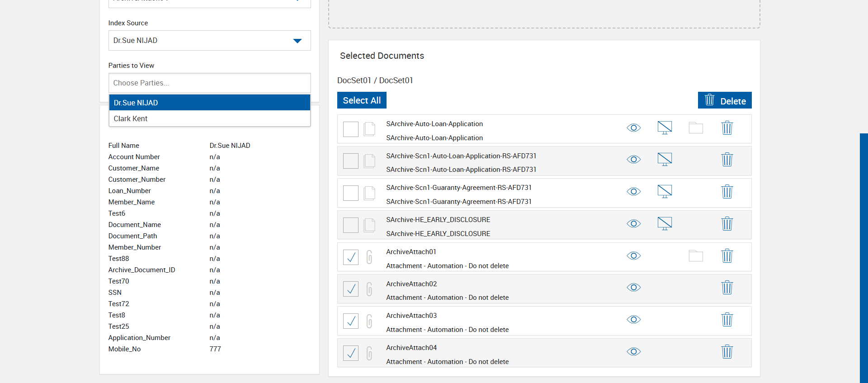The width and height of the screenshot is (868, 383).
Task: Click trash icon for ArchiveAttach04 row
Action: 726,352
